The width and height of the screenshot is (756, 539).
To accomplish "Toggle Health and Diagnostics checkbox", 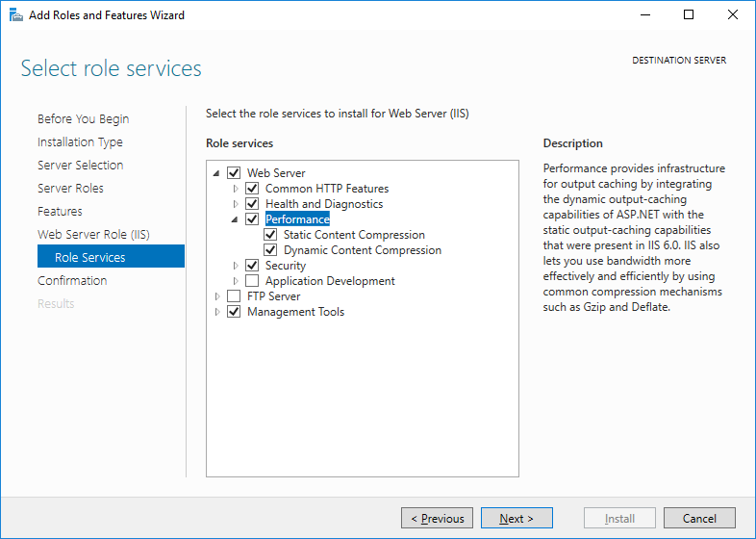I will tap(252, 204).
